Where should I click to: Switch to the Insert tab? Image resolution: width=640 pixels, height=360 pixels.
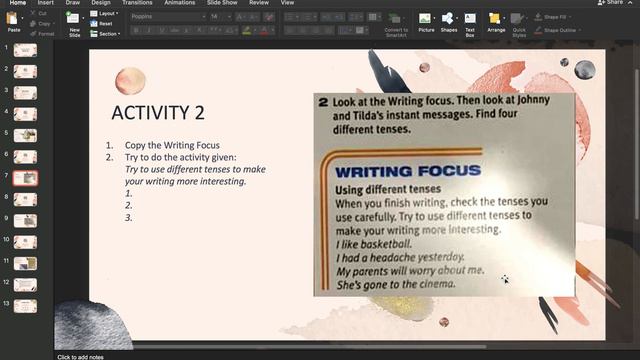(45, 3)
